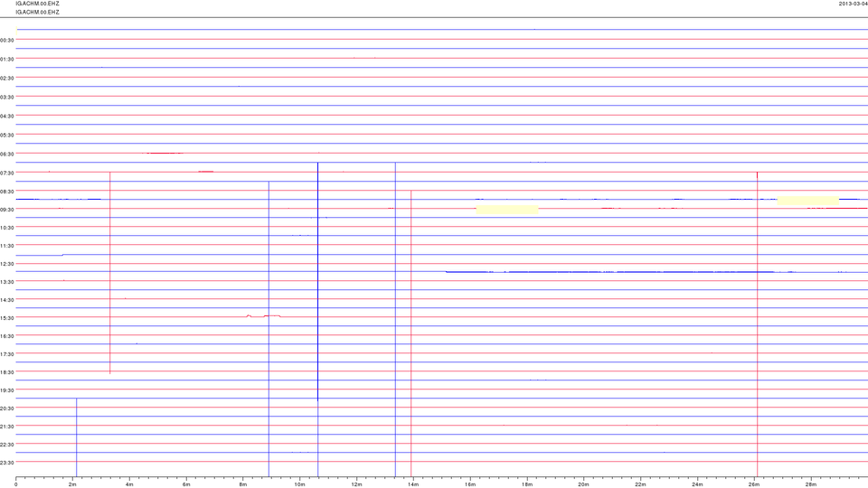868x488 pixels.
Task: Click the 22:30 time row label
Action: (6, 445)
